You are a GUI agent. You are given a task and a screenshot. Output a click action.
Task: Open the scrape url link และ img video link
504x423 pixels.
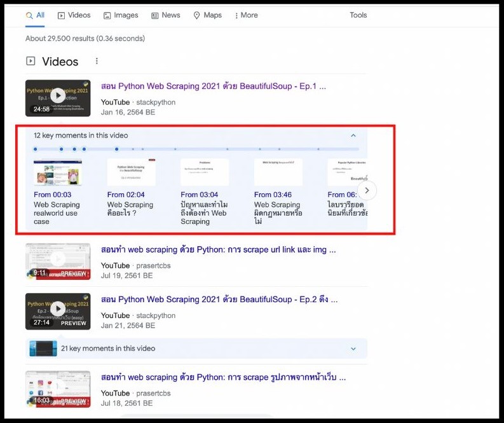(218, 249)
